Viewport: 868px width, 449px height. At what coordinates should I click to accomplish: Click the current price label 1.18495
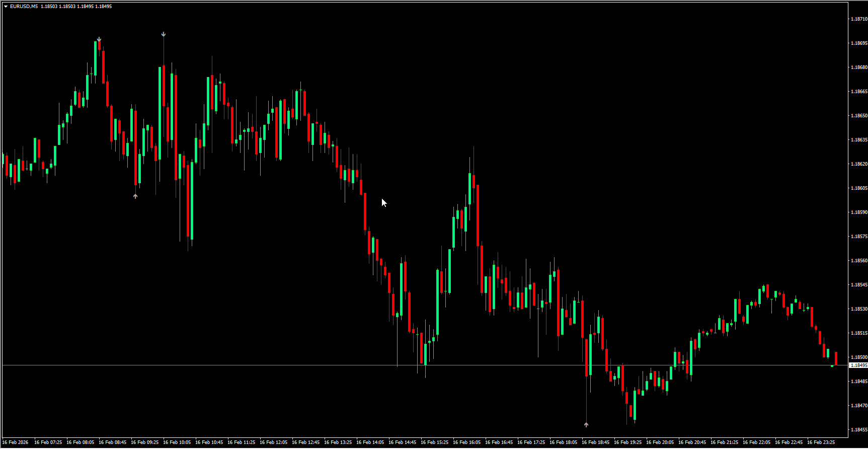click(858, 365)
